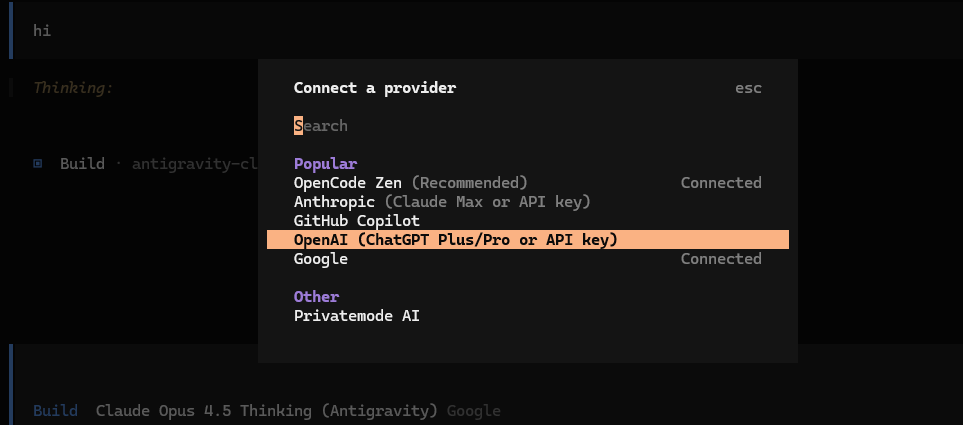
Task: Click the Build agent label in footer
Action: tap(55, 411)
